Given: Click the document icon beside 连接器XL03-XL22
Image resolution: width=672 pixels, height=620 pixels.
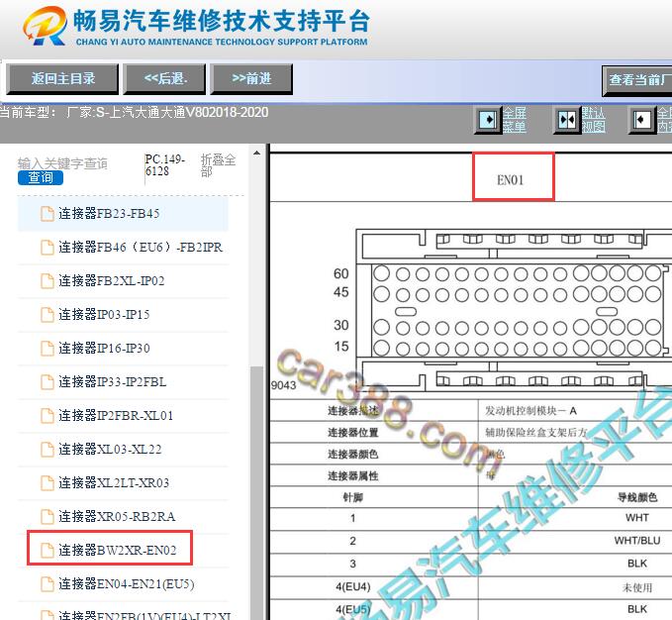Looking at the screenshot, I should click(48, 450).
